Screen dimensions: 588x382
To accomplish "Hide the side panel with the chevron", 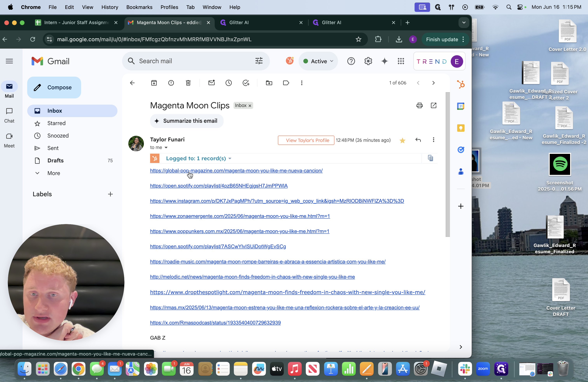I will [x=461, y=347].
